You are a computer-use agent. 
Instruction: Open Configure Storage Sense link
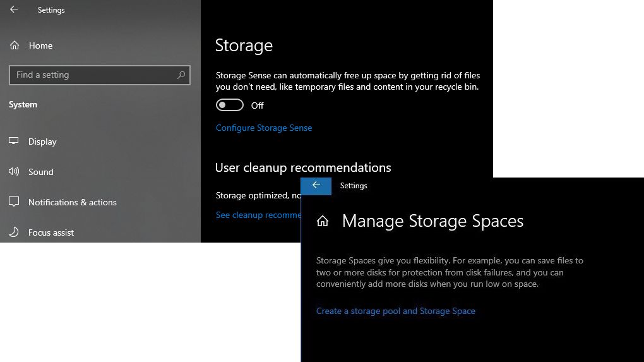pos(264,128)
